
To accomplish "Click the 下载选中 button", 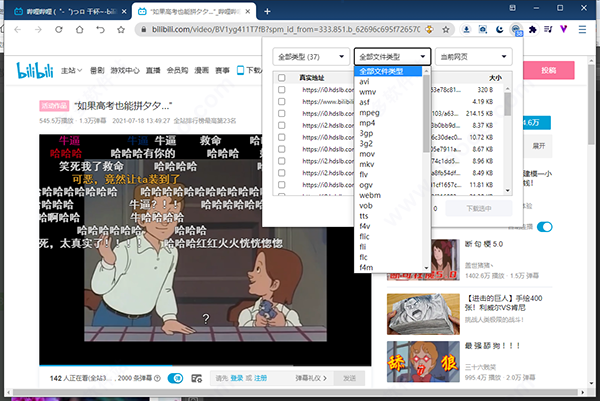I will 479,209.
